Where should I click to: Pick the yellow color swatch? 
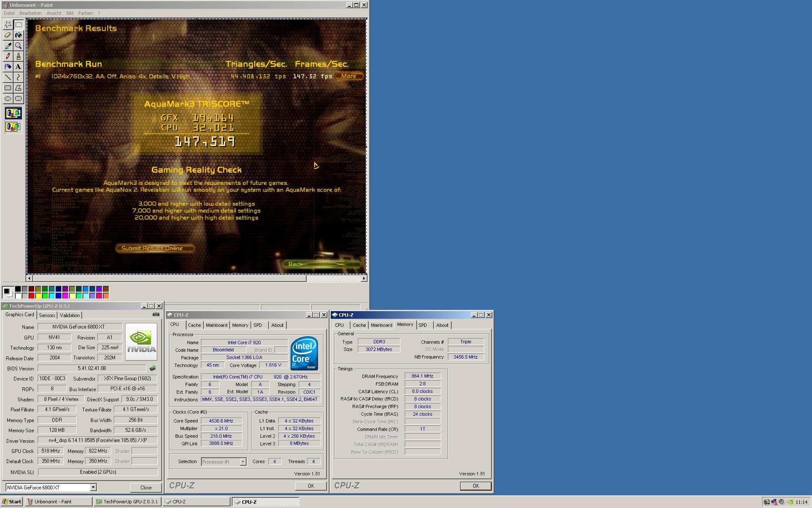point(38,296)
